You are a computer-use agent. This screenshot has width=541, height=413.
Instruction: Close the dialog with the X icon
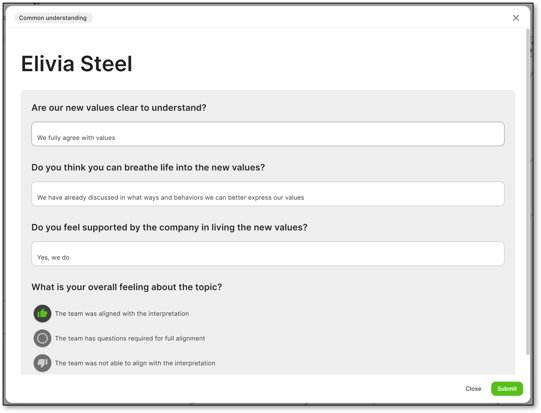pyautogui.click(x=516, y=18)
